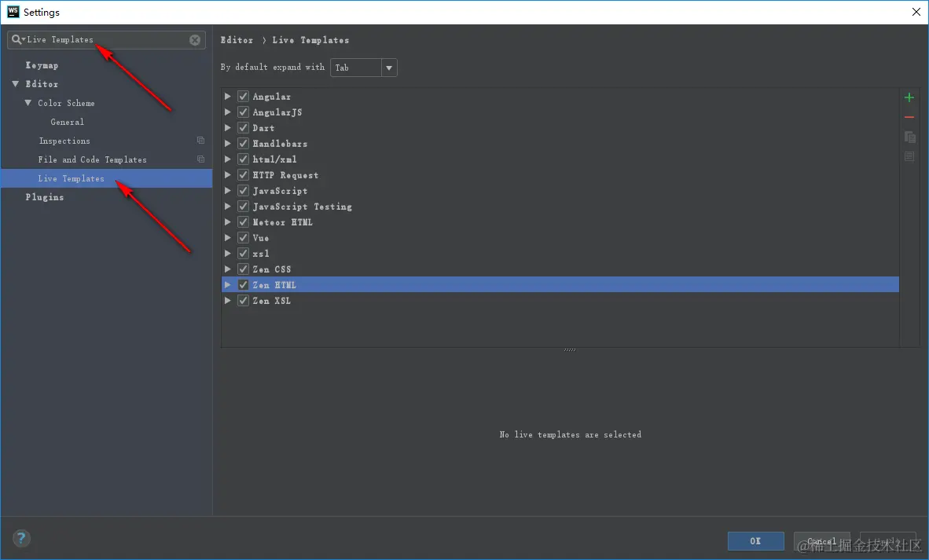Screen dimensions: 929x560
Task: Expand the html/xml template group
Action: [x=227, y=159]
